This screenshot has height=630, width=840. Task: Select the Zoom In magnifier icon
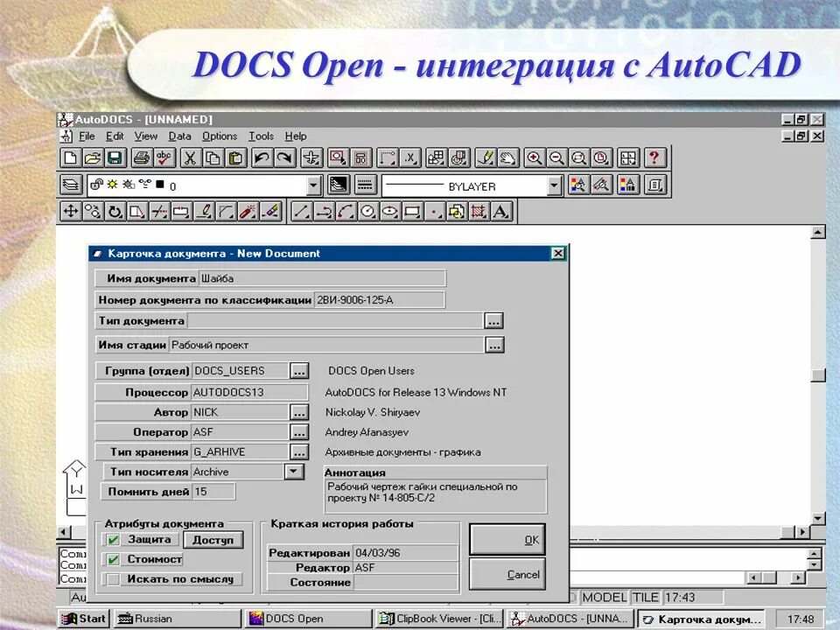click(x=534, y=158)
